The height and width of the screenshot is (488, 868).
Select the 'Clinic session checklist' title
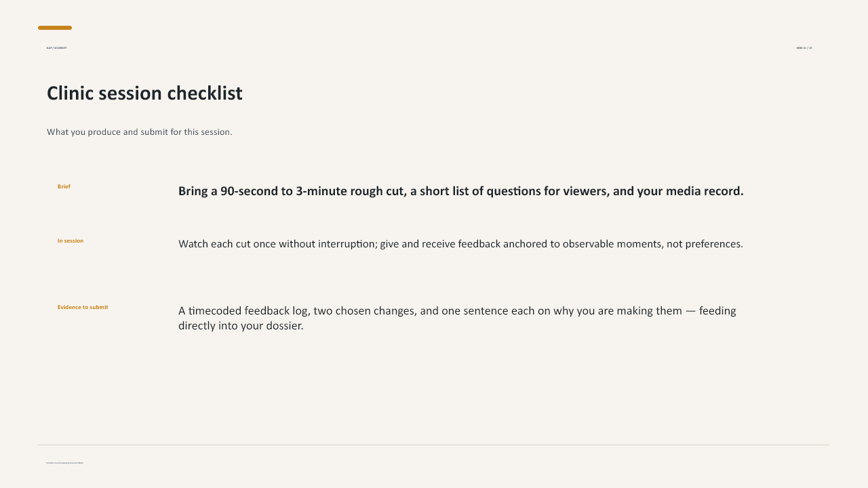point(144,93)
